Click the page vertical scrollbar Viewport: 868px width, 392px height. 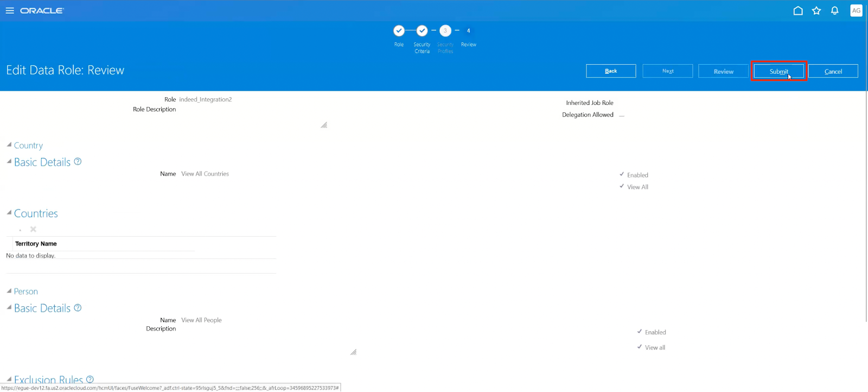(866, 163)
